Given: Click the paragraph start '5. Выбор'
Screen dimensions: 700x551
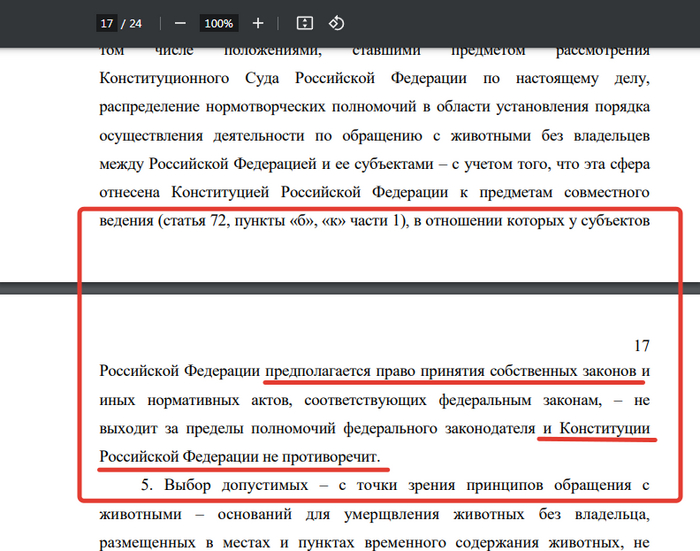Looking at the screenshot, I should click(x=175, y=485).
